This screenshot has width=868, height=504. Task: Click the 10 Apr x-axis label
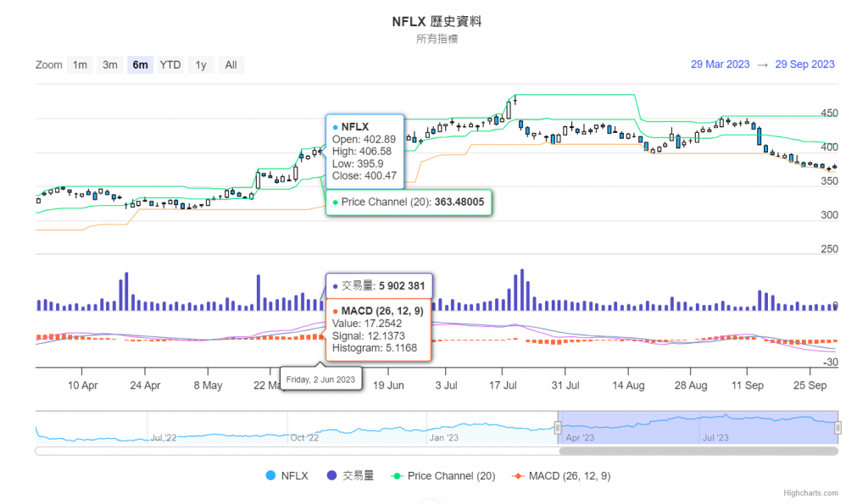point(82,385)
